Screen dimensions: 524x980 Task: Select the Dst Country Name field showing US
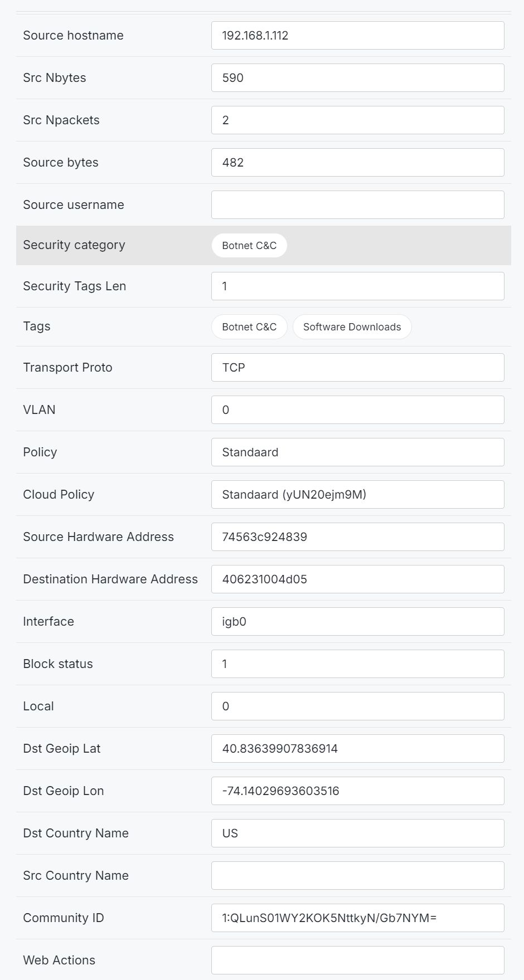point(358,833)
